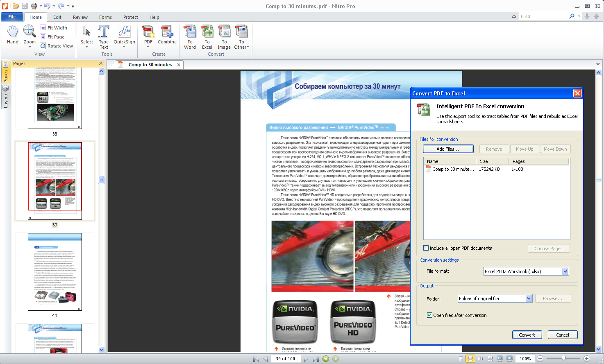This screenshot has width=604, height=364.
Task: Click the zoom out minus button
Action: pos(540,359)
